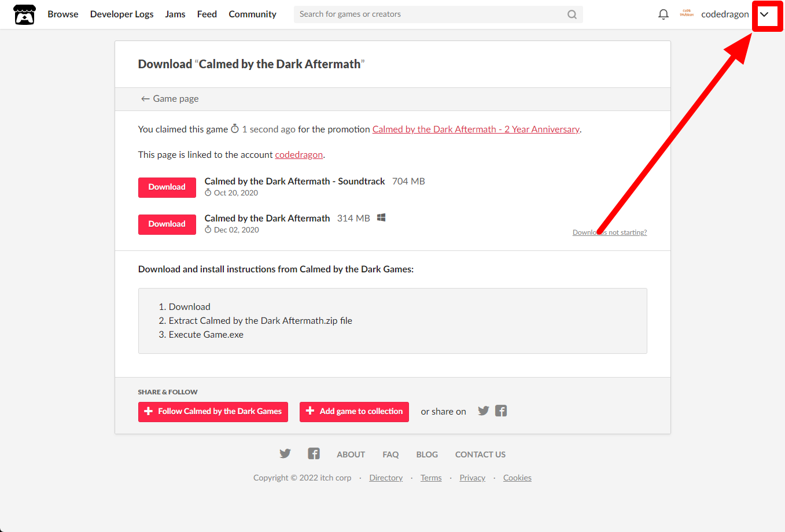785x532 pixels.
Task: Select 'Extract Calmed by the Dark Aftermath.zip file' text
Action: tap(260, 320)
